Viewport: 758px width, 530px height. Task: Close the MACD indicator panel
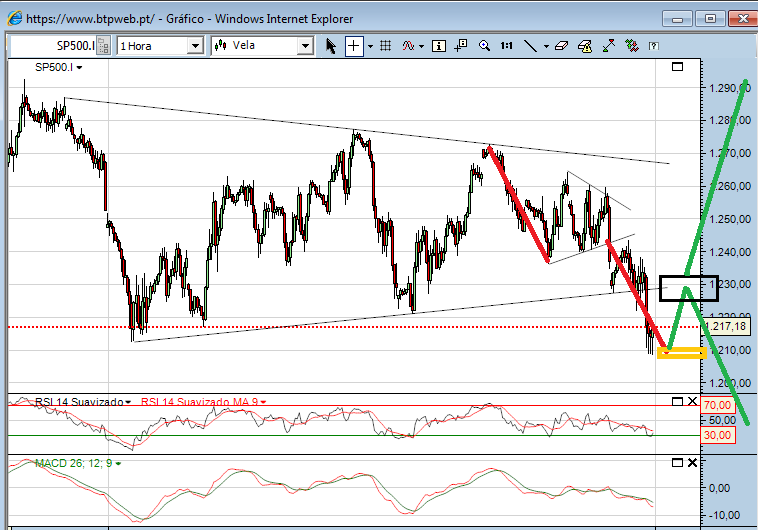[x=692, y=463]
